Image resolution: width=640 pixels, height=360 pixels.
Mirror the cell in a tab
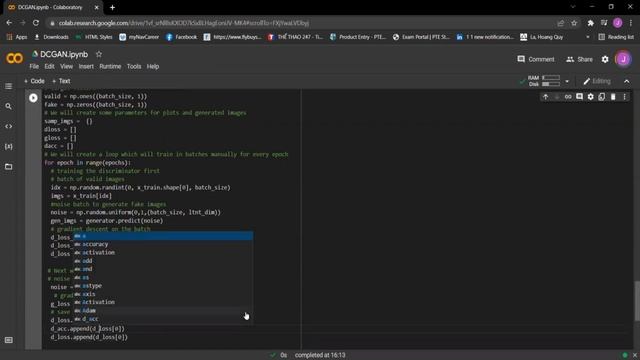[x=602, y=97]
